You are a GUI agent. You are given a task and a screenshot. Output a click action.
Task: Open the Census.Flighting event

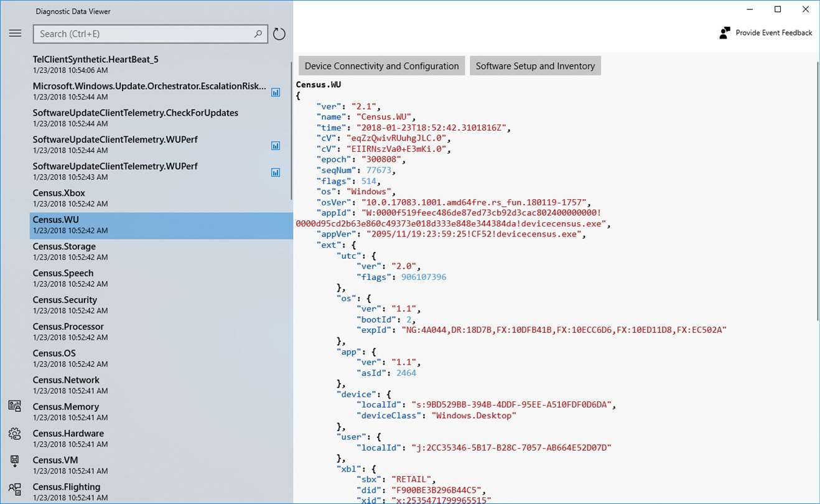click(x=161, y=492)
